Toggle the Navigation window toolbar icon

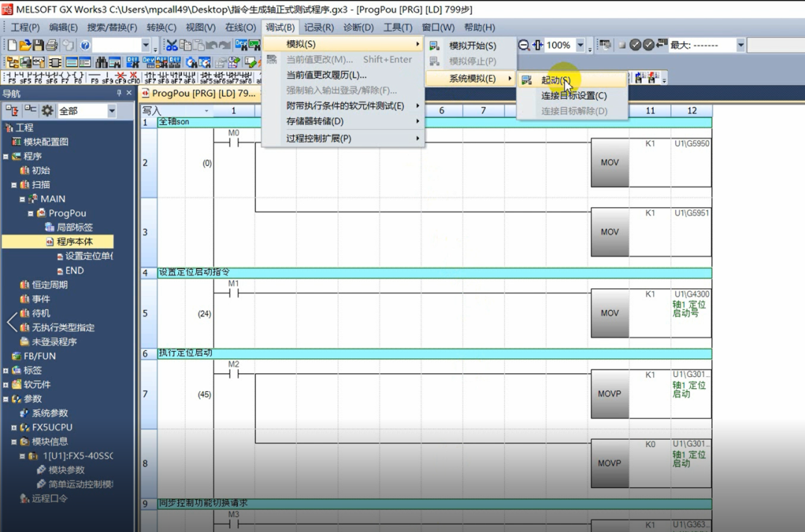point(13,63)
